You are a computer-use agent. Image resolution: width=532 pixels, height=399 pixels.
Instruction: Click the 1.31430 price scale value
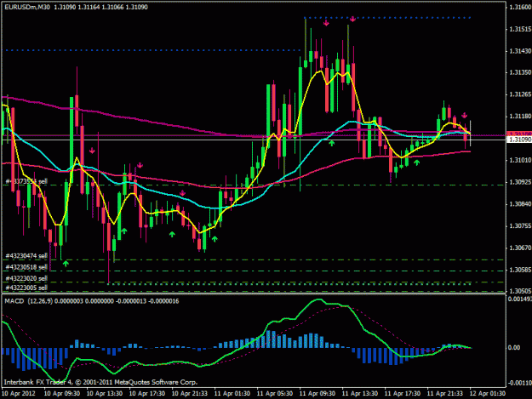(519, 51)
